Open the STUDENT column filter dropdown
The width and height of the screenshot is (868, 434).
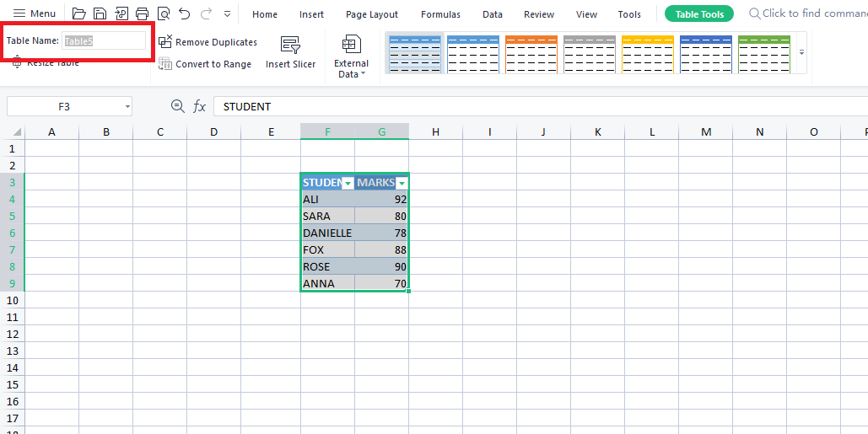pyautogui.click(x=348, y=183)
